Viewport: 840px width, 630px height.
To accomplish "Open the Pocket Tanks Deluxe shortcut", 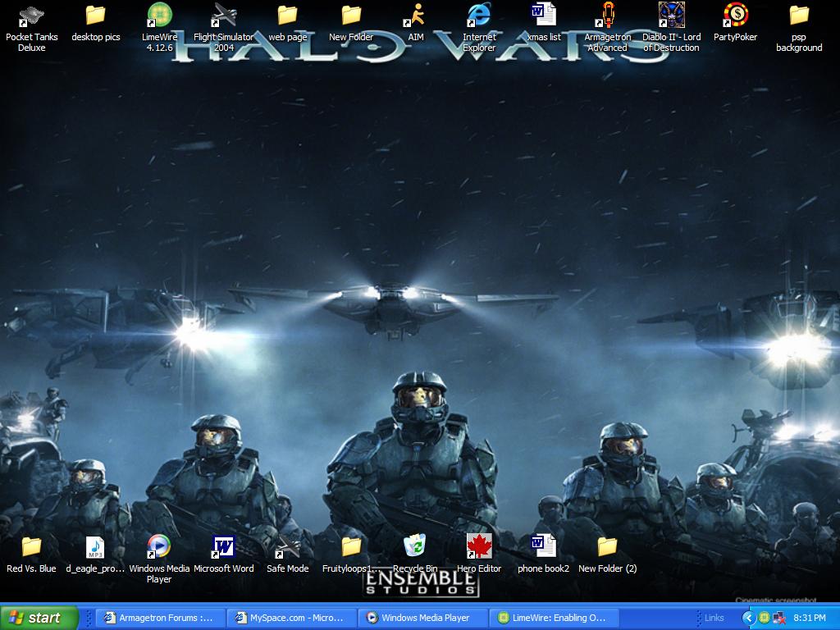I will point(31,16).
